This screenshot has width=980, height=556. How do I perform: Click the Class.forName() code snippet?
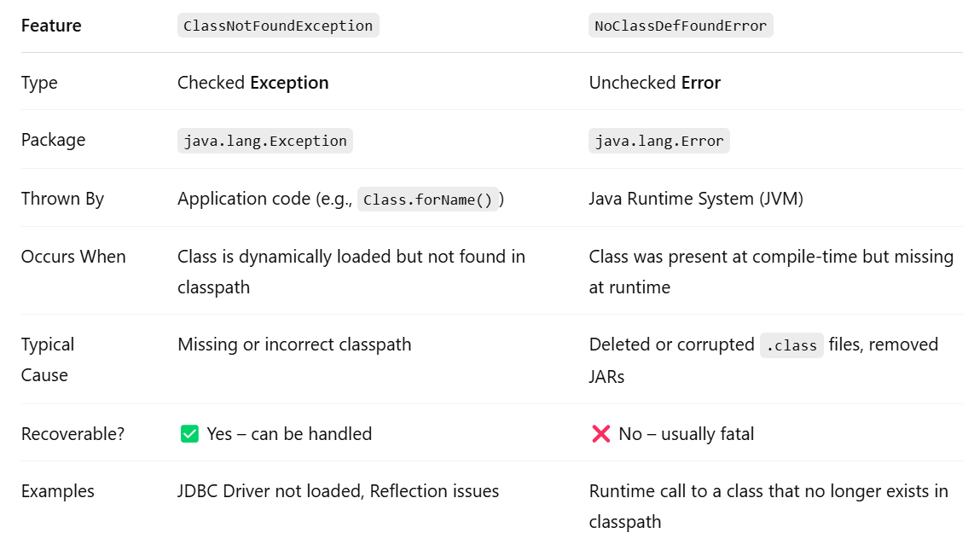click(427, 200)
